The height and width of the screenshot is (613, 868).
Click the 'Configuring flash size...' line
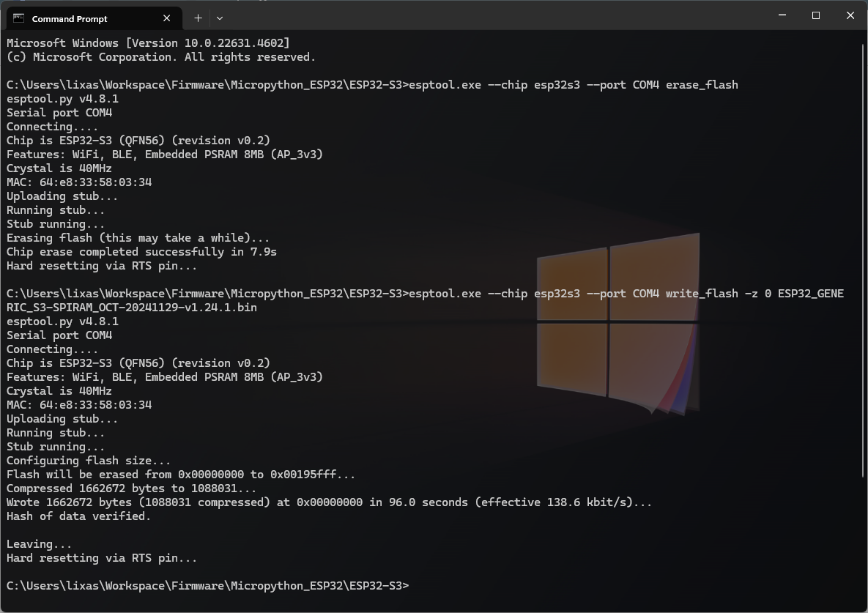point(89,461)
